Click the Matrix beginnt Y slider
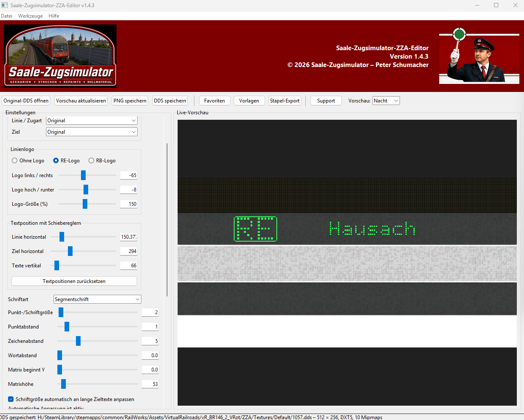Viewport: 524px width, 420px height. point(97,370)
